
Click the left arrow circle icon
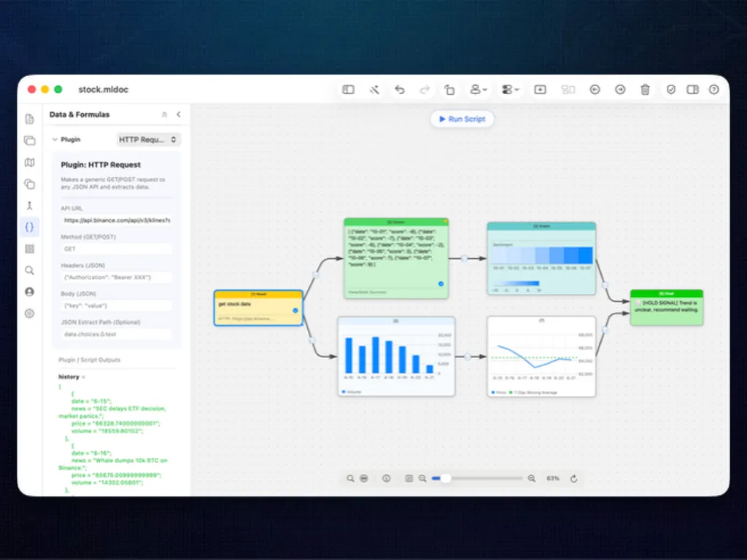coord(595,90)
